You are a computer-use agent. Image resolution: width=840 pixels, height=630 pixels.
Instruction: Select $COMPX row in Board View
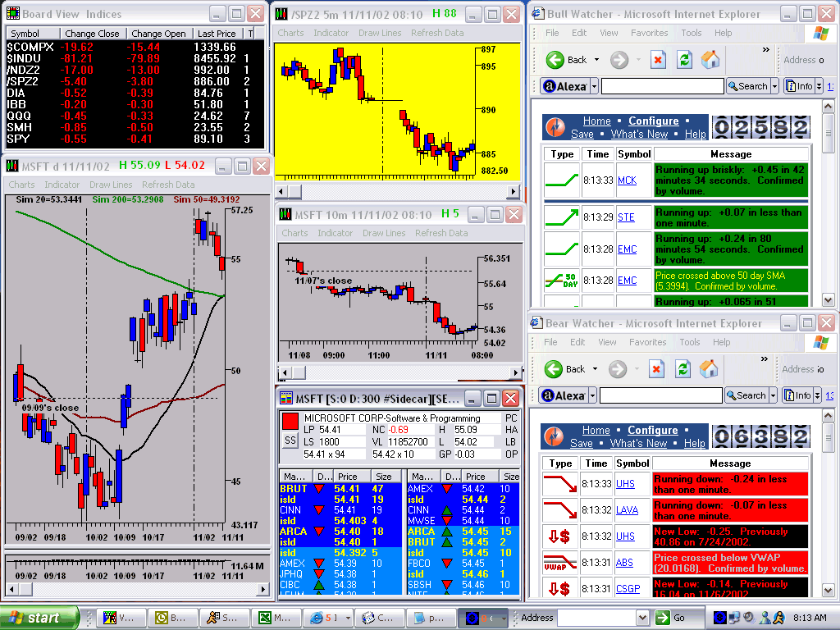[135, 47]
